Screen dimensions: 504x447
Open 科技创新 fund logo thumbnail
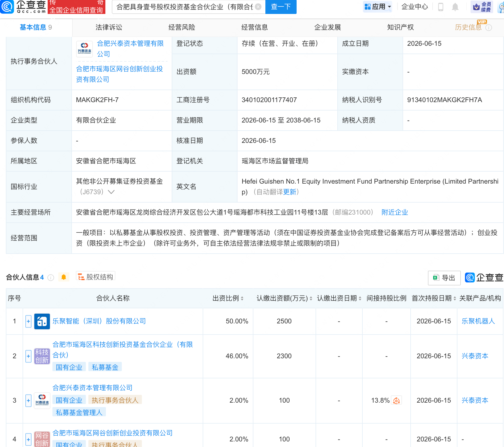(42, 356)
